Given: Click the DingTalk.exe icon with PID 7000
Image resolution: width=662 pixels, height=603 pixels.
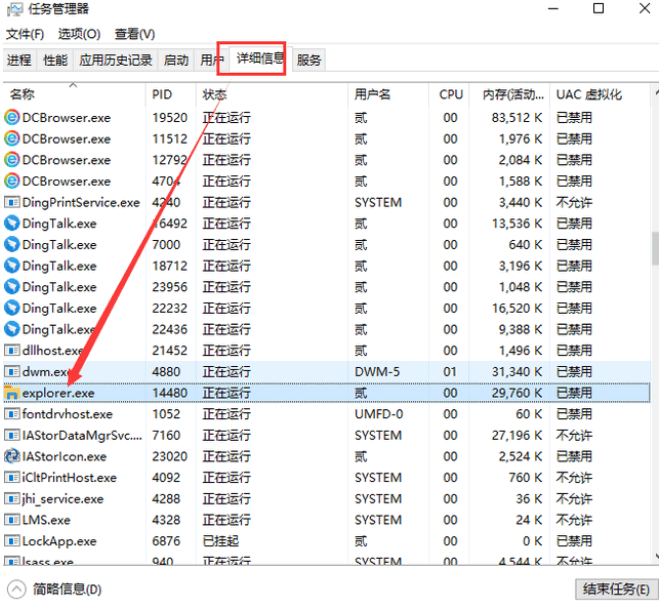Looking at the screenshot, I should (x=12, y=244).
